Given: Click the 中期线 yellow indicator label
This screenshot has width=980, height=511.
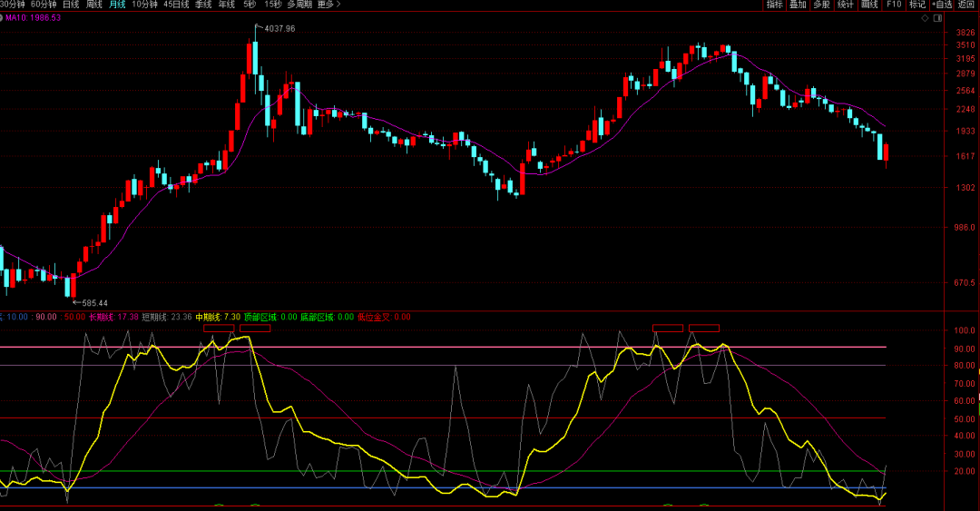Looking at the screenshot, I should click(209, 317).
